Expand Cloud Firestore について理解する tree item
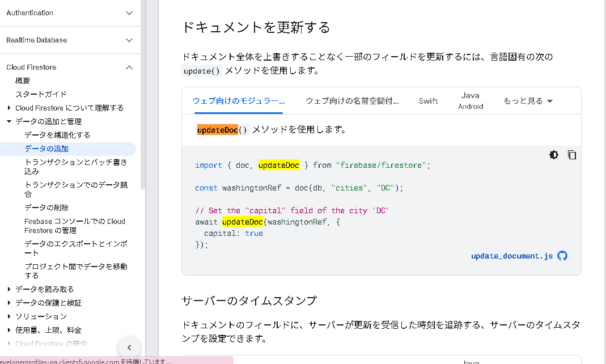The image size is (606, 364). click(x=9, y=108)
